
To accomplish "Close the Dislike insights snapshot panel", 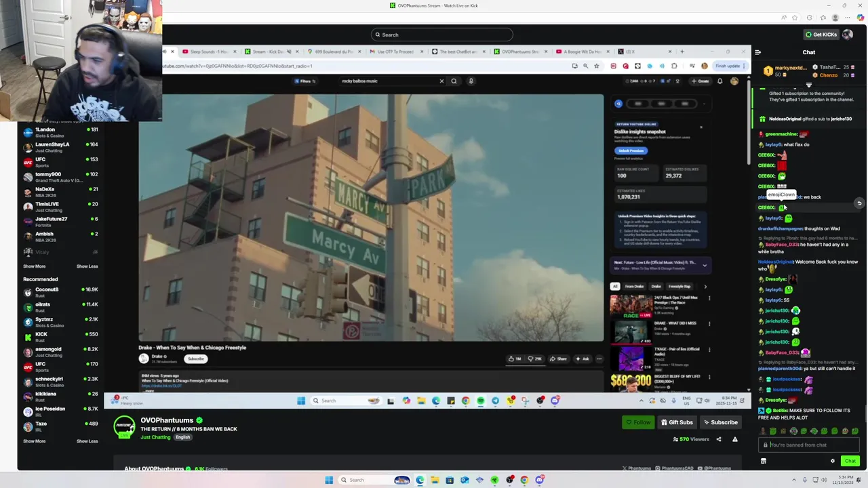I will coord(701,127).
